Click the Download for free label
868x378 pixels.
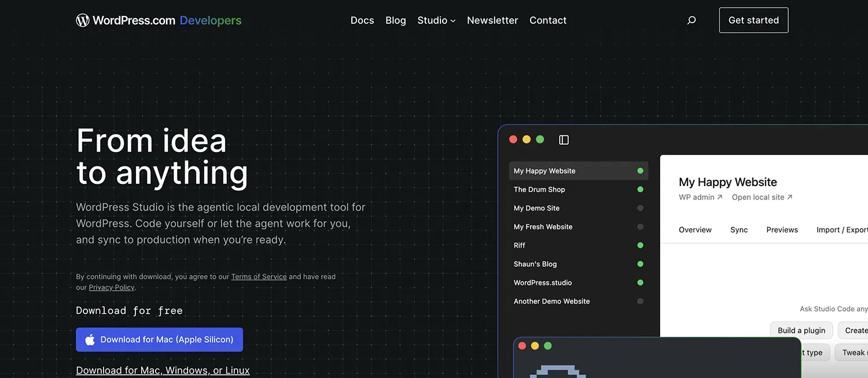[x=129, y=310]
